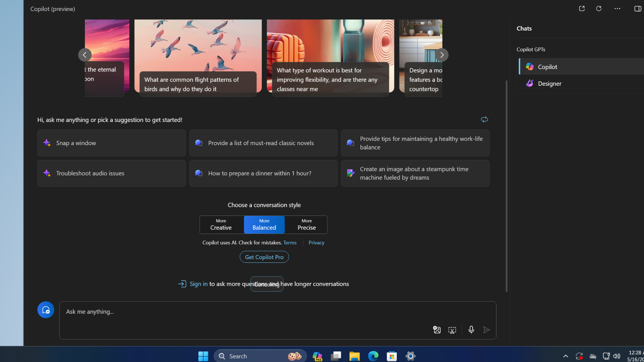
Task: Start a new topic with the chat bubble icon
Action: (46, 309)
